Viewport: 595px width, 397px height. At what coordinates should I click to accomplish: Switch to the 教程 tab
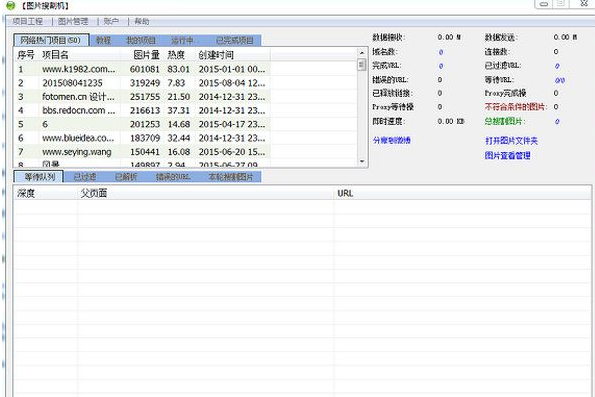coord(103,40)
